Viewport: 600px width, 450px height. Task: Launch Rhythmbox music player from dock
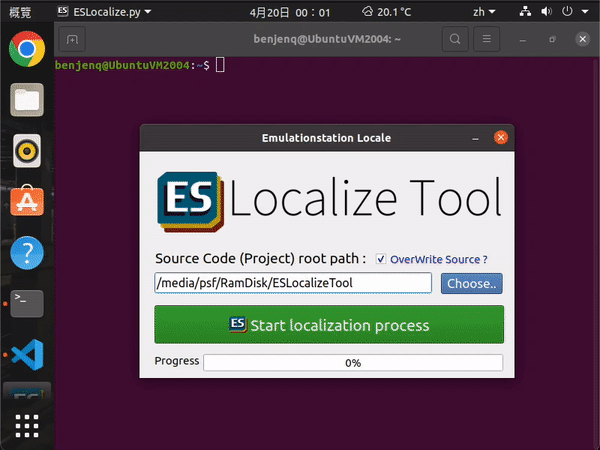[27, 151]
